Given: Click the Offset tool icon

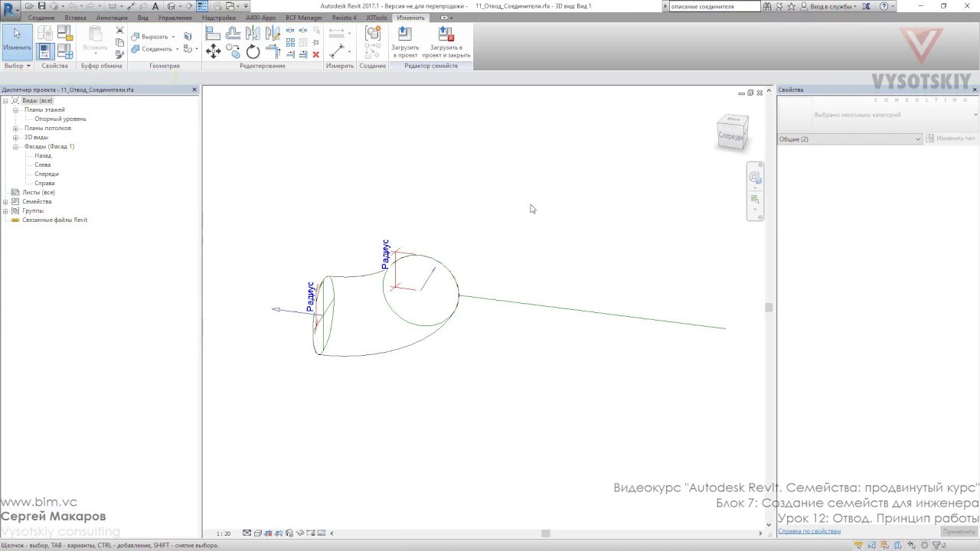Looking at the screenshot, I should [234, 34].
